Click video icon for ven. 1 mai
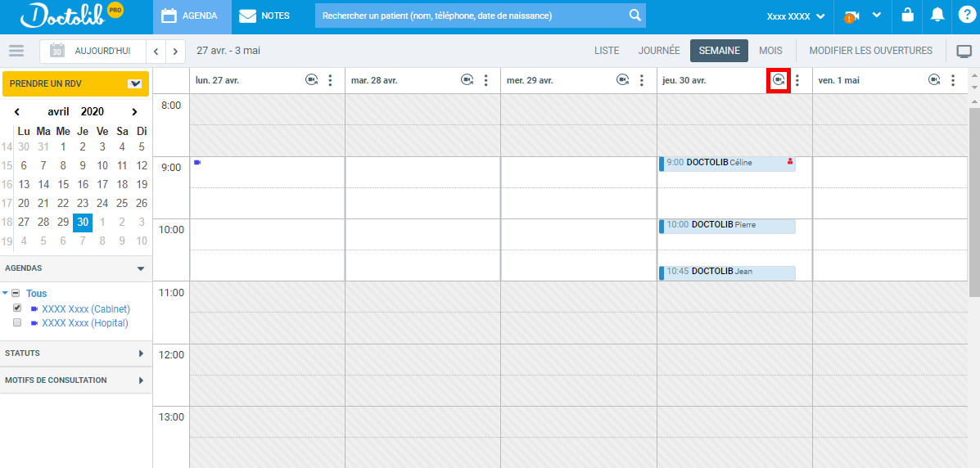The image size is (980, 468). coord(934,80)
